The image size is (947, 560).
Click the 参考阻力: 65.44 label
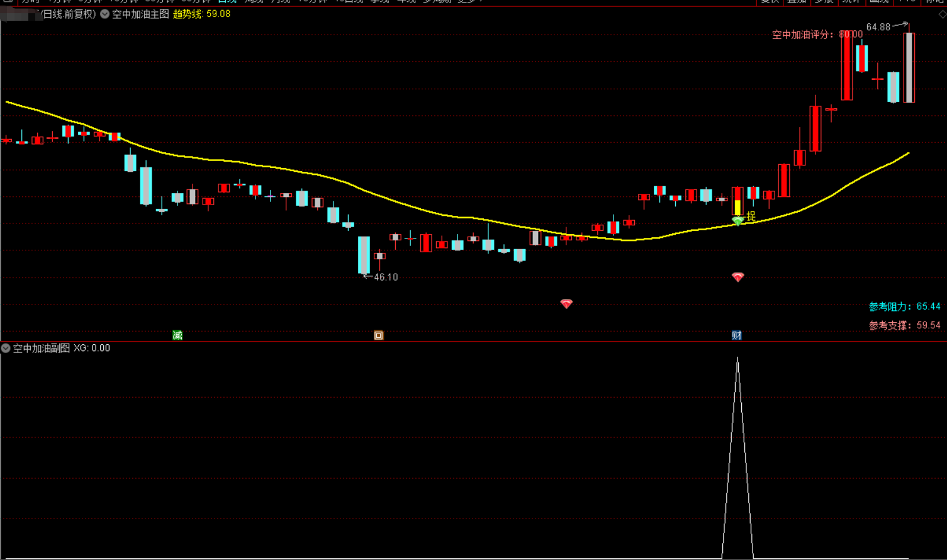point(905,306)
